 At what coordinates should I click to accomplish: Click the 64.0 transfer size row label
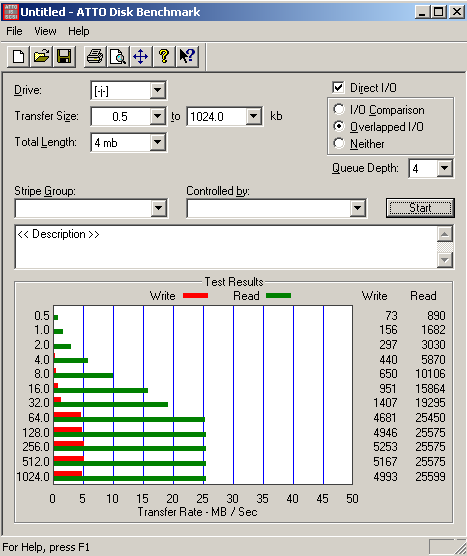[x=39, y=418]
